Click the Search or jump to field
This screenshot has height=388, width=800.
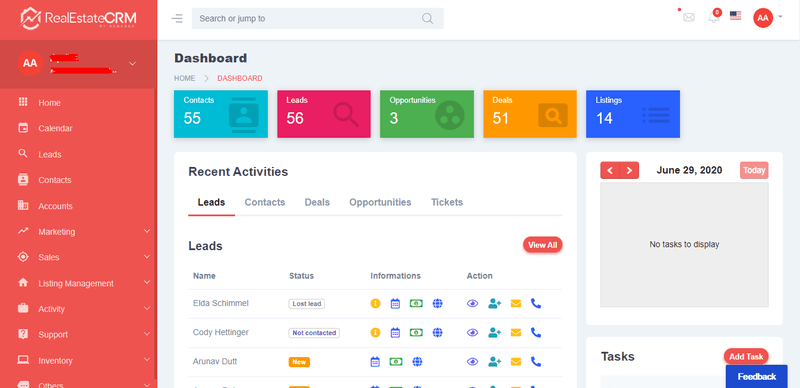coord(317,18)
